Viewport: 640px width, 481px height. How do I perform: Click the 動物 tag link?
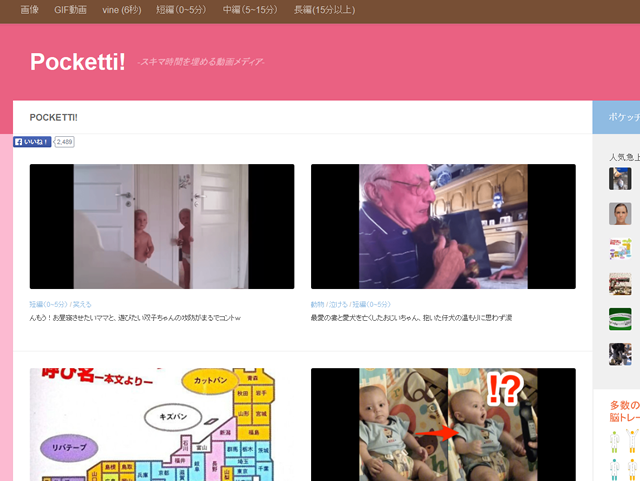pyautogui.click(x=317, y=305)
